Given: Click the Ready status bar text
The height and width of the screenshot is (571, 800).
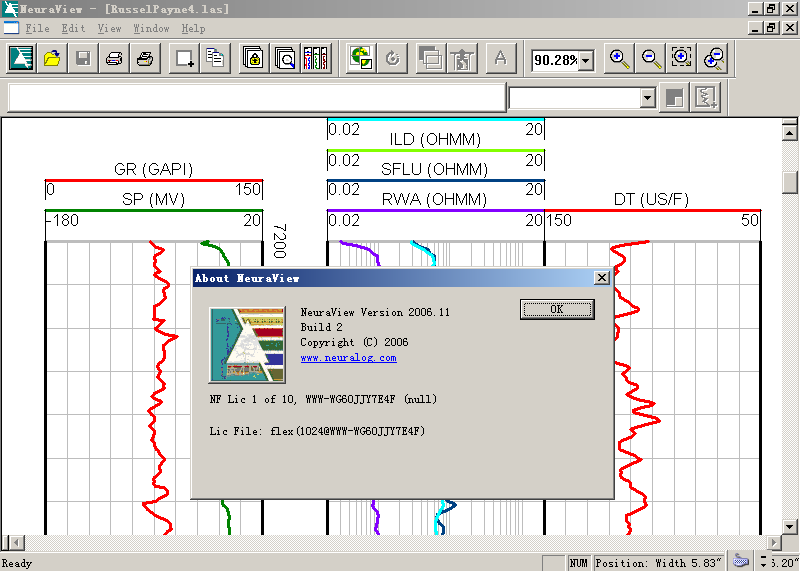Looking at the screenshot, I should [17, 563].
